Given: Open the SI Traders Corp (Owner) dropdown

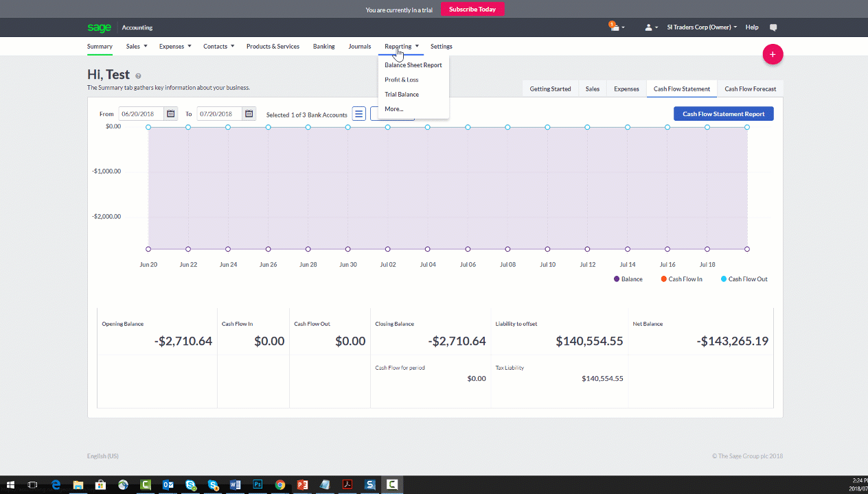Looking at the screenshot, I should click(702, 27).
